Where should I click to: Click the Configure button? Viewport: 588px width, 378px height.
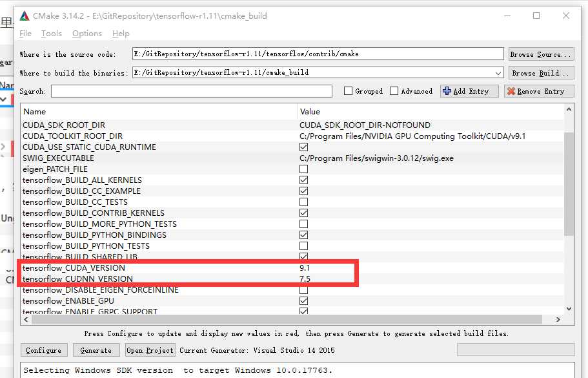coord(44,350)
